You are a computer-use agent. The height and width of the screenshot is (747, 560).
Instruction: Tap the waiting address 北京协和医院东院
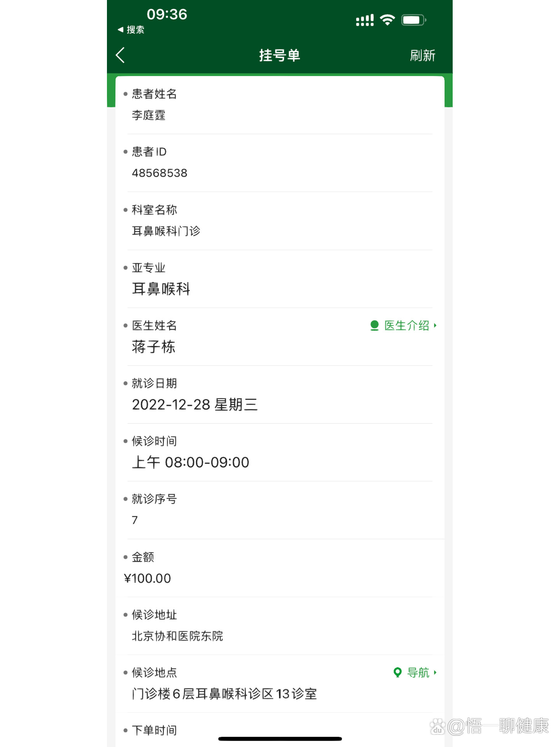tap(177, 636)
